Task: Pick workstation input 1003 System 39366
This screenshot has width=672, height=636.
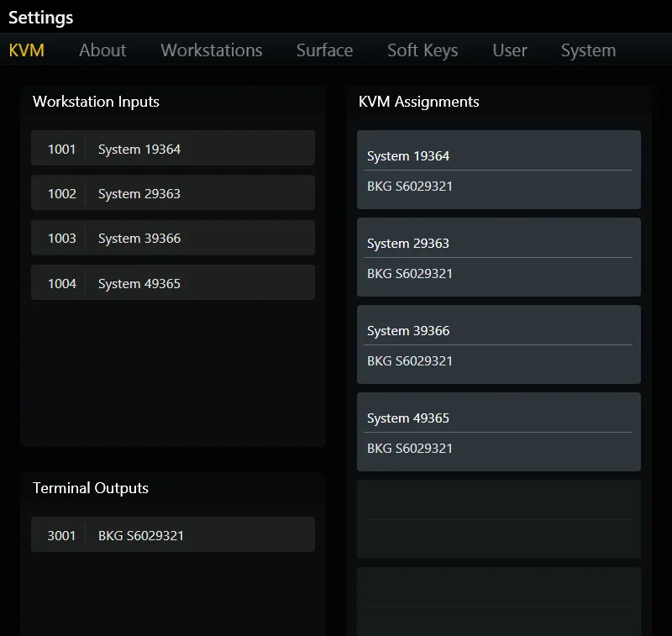Action: point(173,238)
